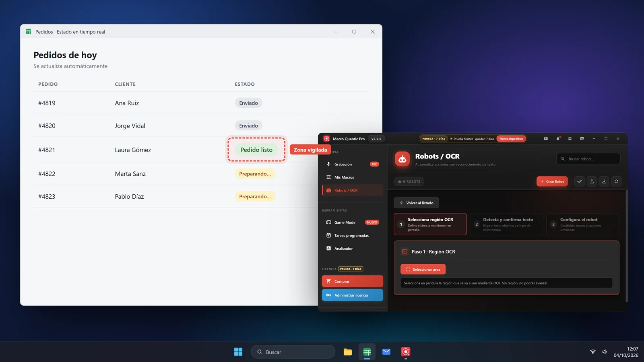
Task: Click the V2.0.0 version badge
Action: (x=376, y=139)
